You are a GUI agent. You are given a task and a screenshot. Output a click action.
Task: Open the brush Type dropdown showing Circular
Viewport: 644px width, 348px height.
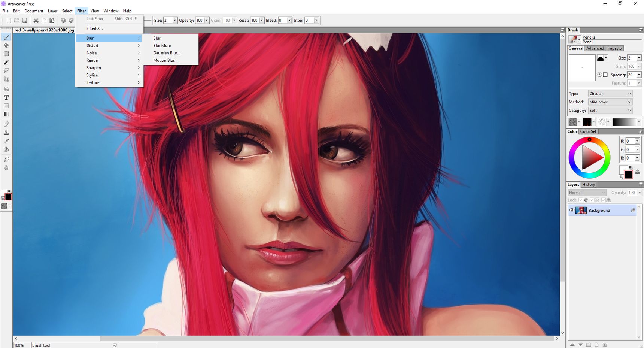point(610,94)
